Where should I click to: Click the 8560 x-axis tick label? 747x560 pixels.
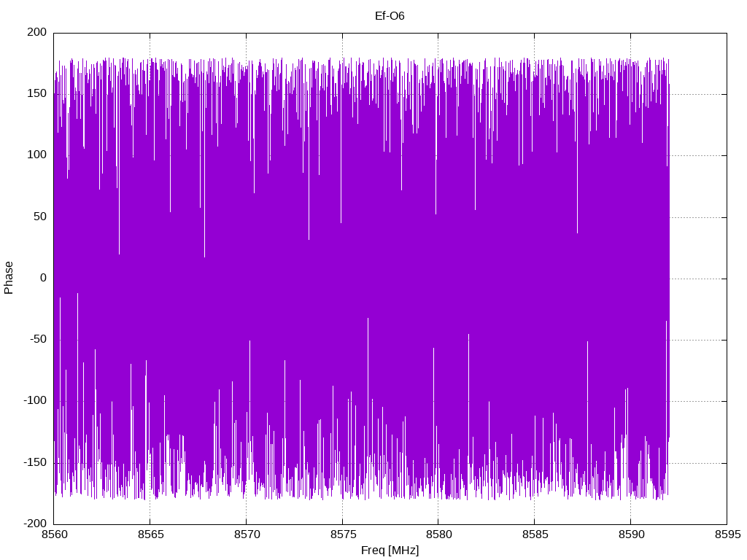[54, 534]
